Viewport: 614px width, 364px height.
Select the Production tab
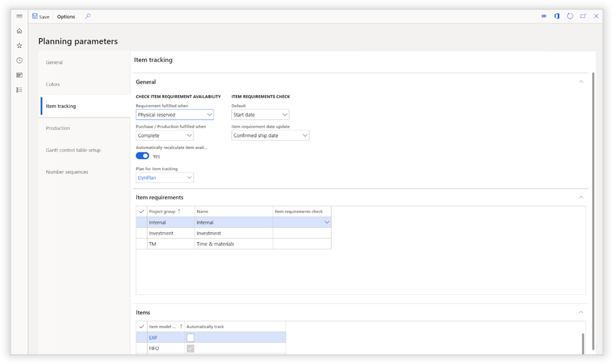[86, 128]
